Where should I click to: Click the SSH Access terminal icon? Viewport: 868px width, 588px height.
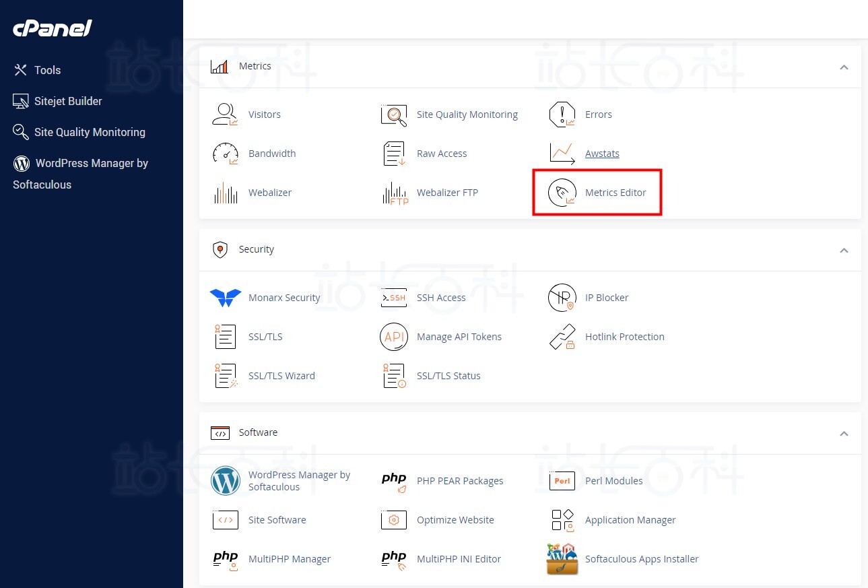click(394, 298)
